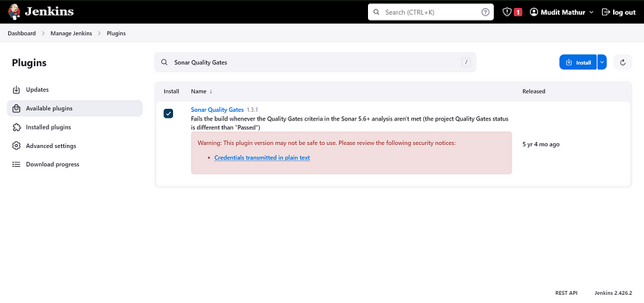The image size is (644, 303).
Task: Open the Installed plugins sidebar item
Action: pos(75,127)
